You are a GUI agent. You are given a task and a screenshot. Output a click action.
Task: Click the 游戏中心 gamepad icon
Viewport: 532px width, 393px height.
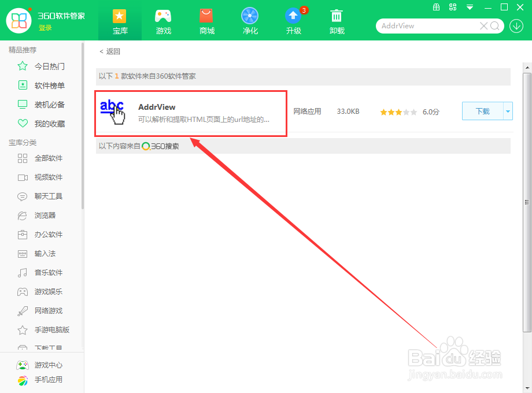pos(23,365)
